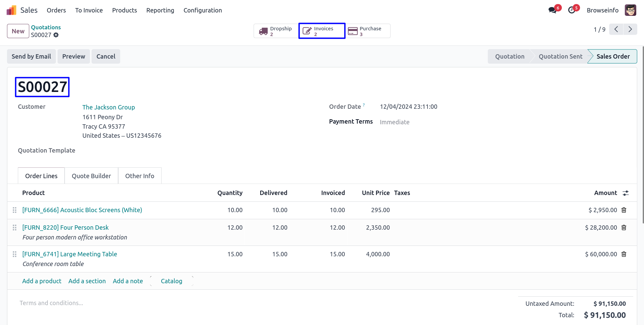Viewport: 644px width, 325px height.
Task: Switch to the Other Info tab
Action: (x=140, y=176)
